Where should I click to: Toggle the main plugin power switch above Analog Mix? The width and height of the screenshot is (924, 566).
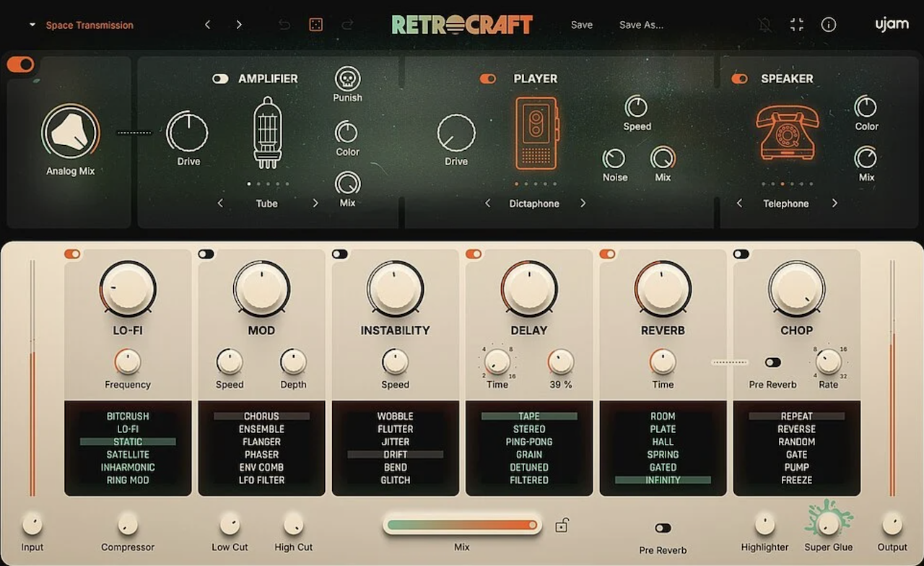pyautogui.click(x=20, y=64)
